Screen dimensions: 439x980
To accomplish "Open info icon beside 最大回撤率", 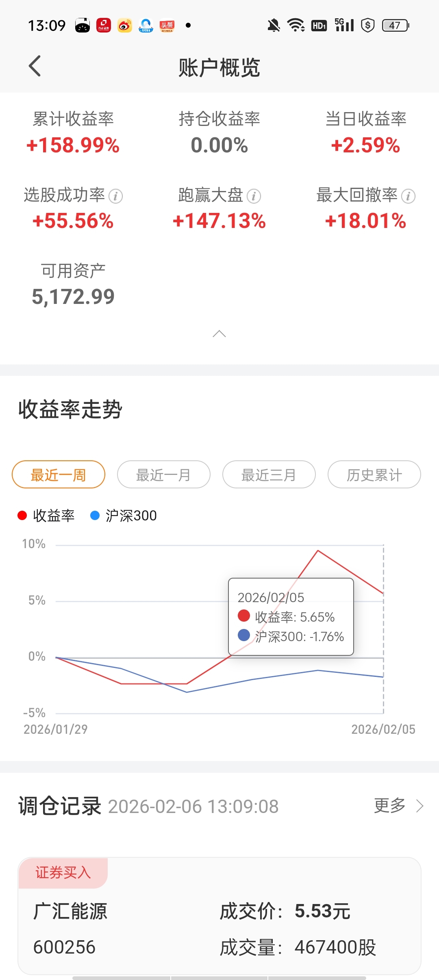I will pyautogui.click(x=408, y=196).
